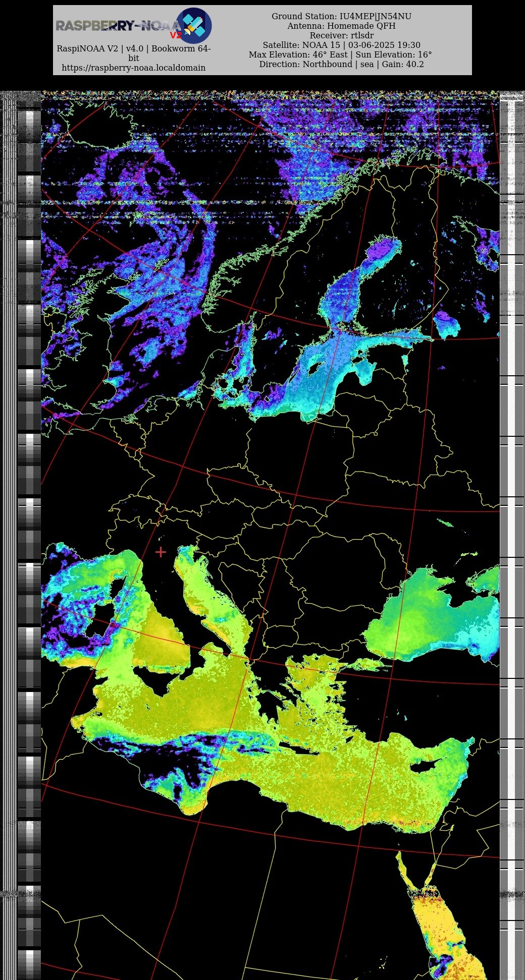Viewport: 525px width, 980px height.
Task: Click 'Receiver: rtlsdr' line
Action: pyautogui.click(x=341, y=35)
